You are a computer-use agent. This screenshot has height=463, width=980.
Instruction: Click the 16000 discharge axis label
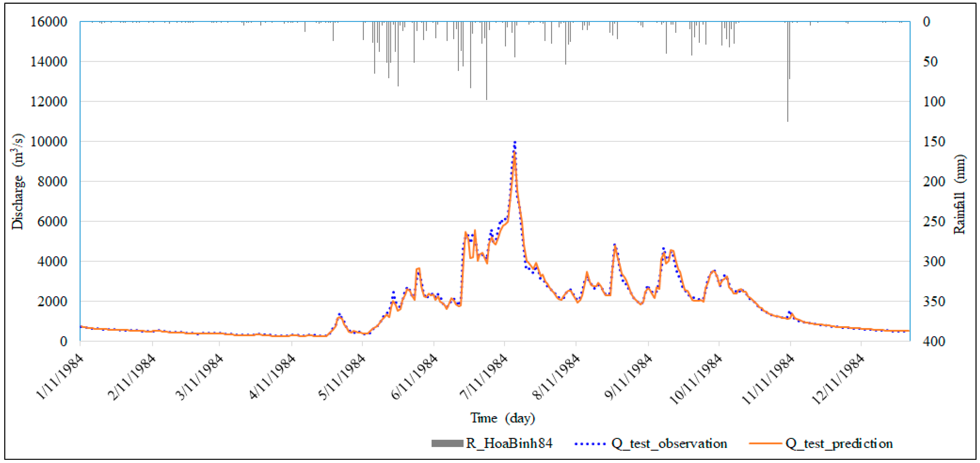pyautogui.click(x=49, y=22)
